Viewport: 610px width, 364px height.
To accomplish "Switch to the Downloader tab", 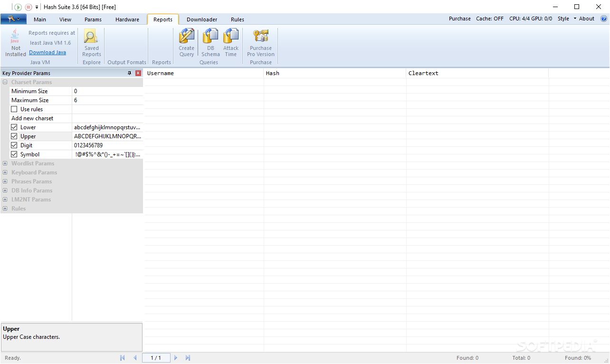I will 202,19.
